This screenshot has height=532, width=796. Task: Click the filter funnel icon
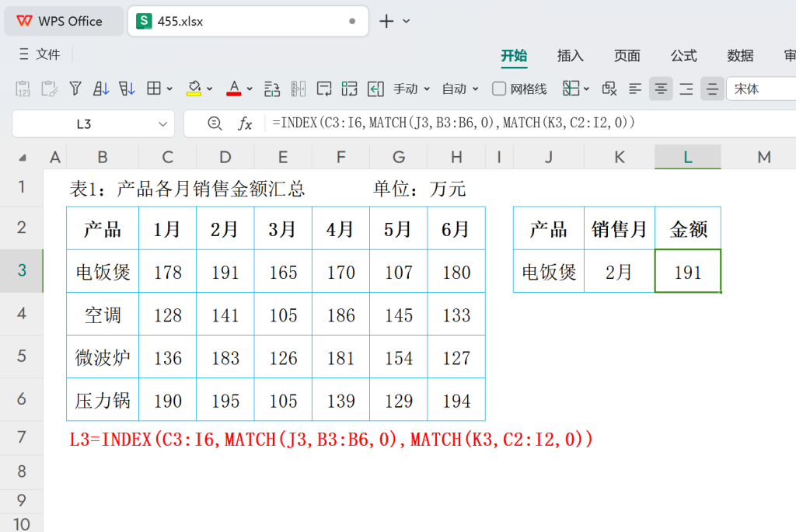tap(75, 89)
